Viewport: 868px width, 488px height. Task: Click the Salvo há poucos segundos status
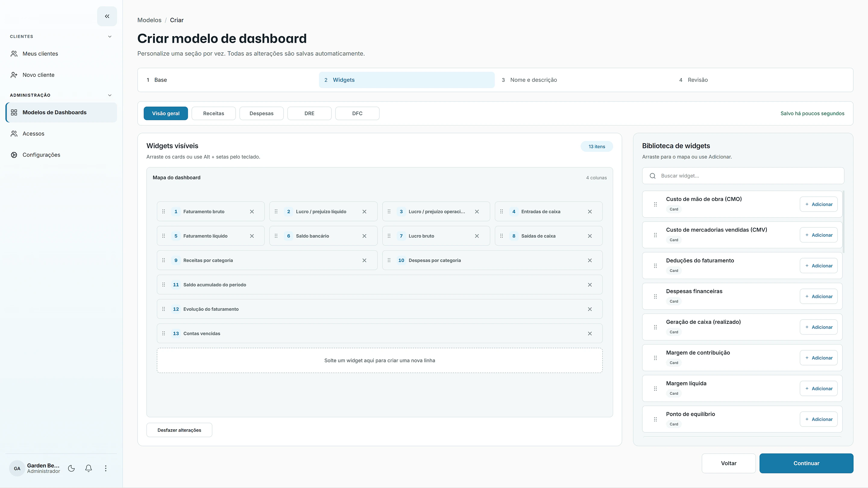(x=813, y=114)
